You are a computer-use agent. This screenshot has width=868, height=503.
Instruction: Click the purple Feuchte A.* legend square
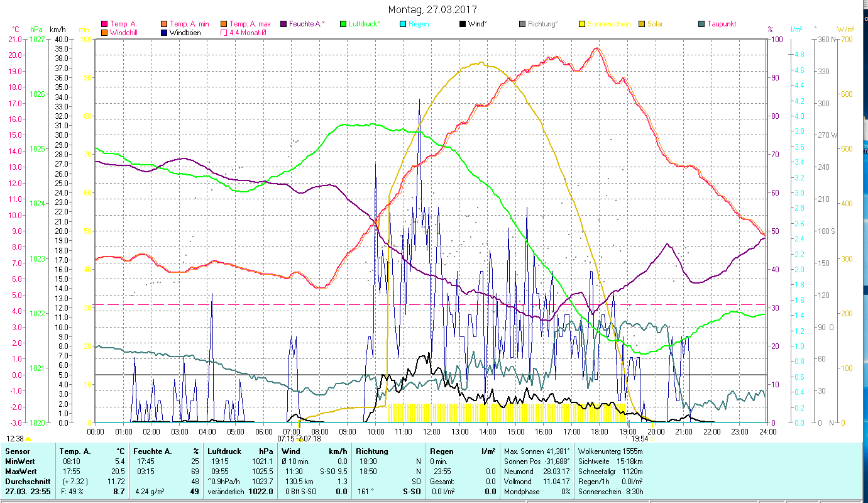coord(283,24)
